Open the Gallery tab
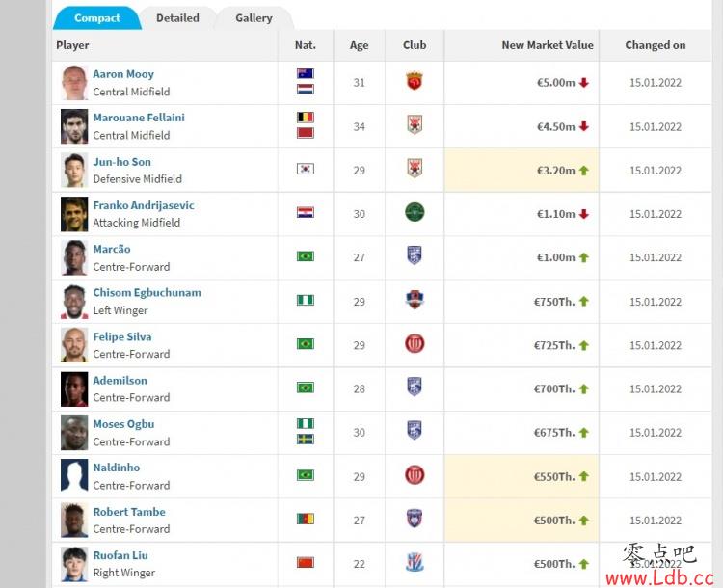 click(254, 18)
